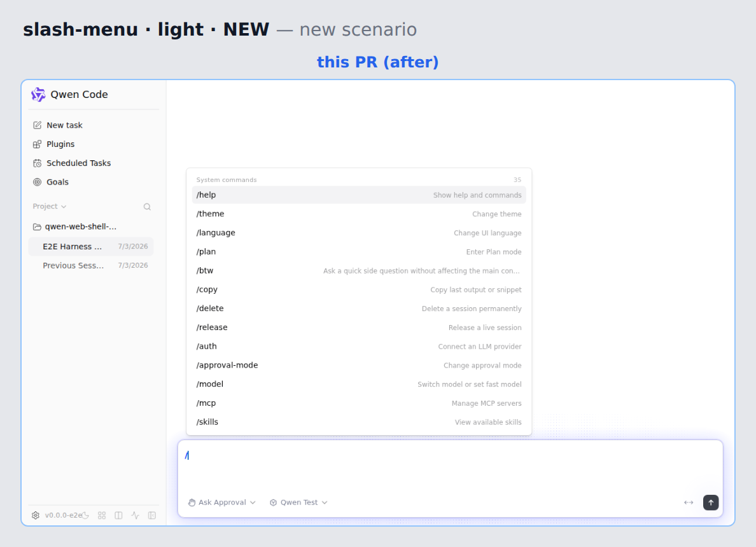Select the /help command
The image size is (756, 547).
tap(359, 195)
